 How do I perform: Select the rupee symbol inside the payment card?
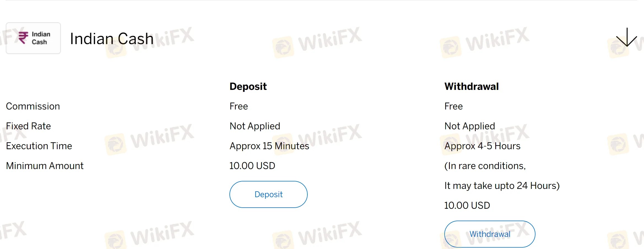(23, 38)
